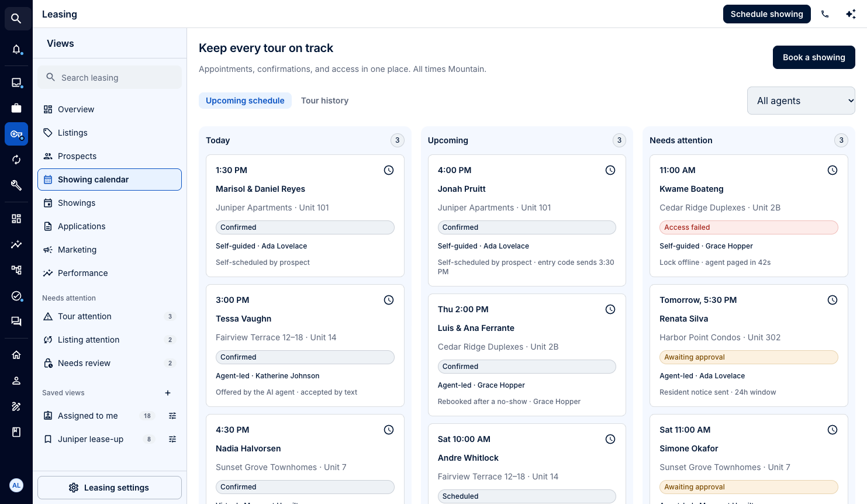Click clock icon on Marisol & Daniel Reyes card
The height and width of the screenshot is (504, 867).
click(389, 170)
